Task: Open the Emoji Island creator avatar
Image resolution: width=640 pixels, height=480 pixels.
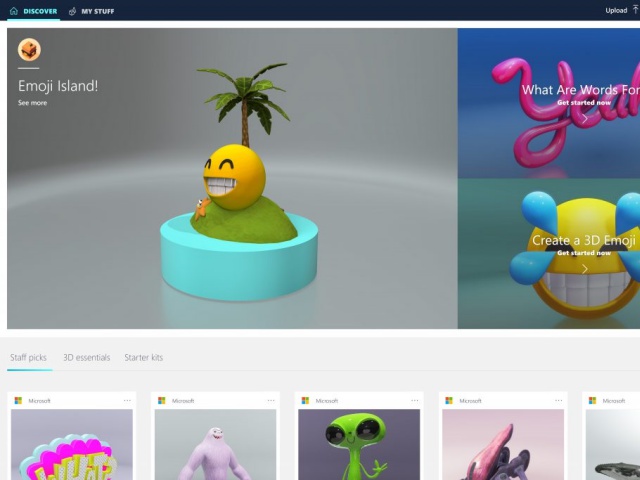Action: coord(29,50)
